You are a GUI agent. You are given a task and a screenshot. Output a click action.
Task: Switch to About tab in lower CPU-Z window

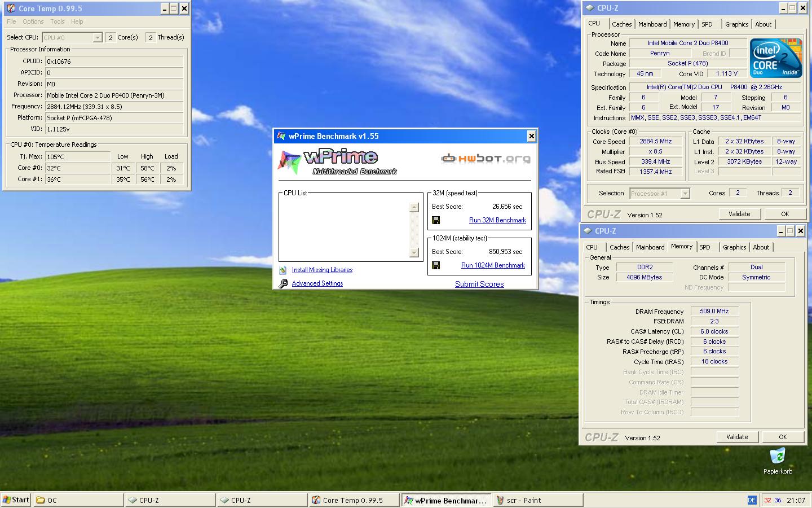coord(761,247)
